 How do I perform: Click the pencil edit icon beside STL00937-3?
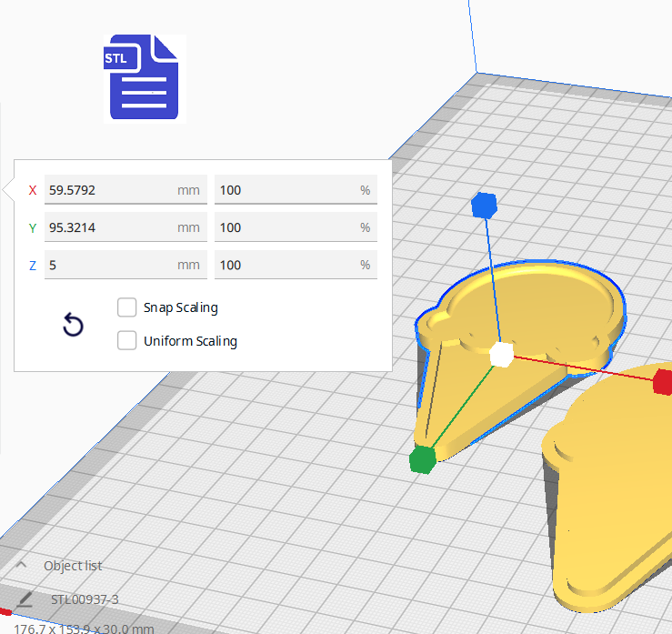pos(25,599)
